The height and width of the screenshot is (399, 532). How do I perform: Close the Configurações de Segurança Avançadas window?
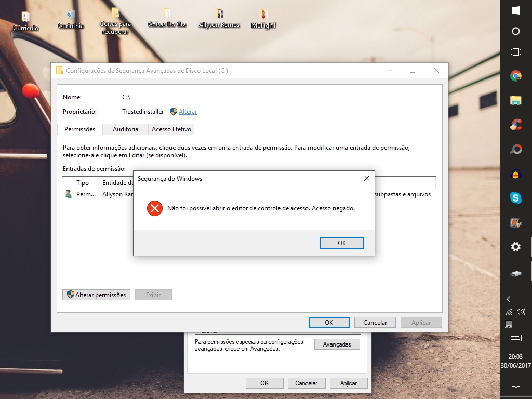(x=436, y=70)
